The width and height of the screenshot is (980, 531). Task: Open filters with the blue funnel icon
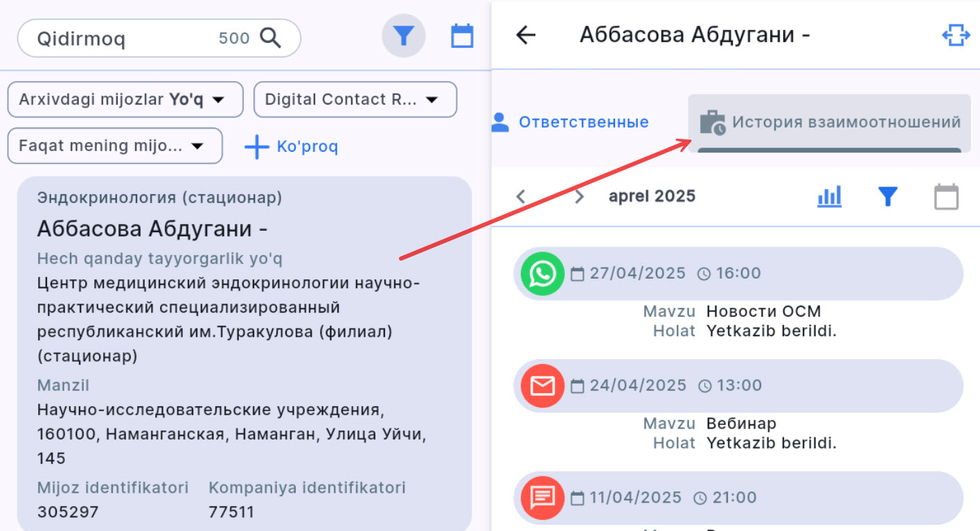(404, 35)
